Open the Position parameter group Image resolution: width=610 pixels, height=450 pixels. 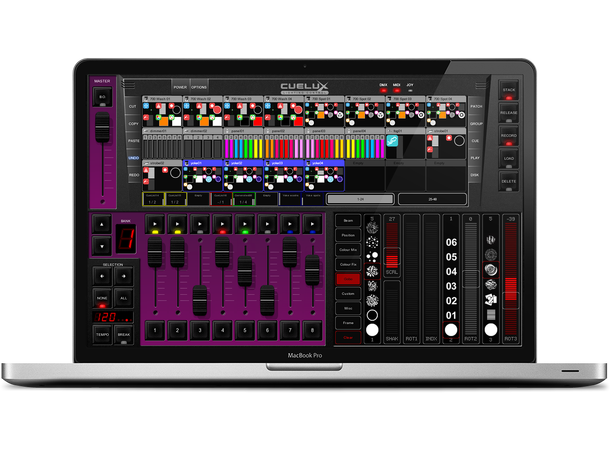[347, 234]
